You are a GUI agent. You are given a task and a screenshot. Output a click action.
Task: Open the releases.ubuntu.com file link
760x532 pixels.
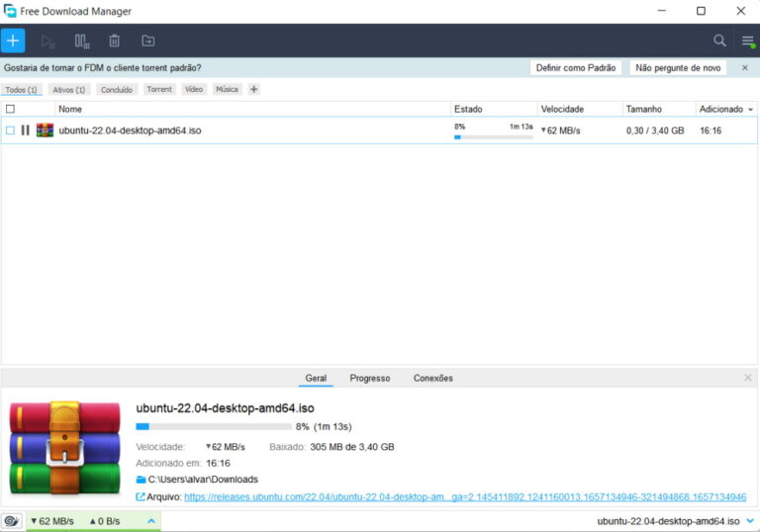coord(465,497)
